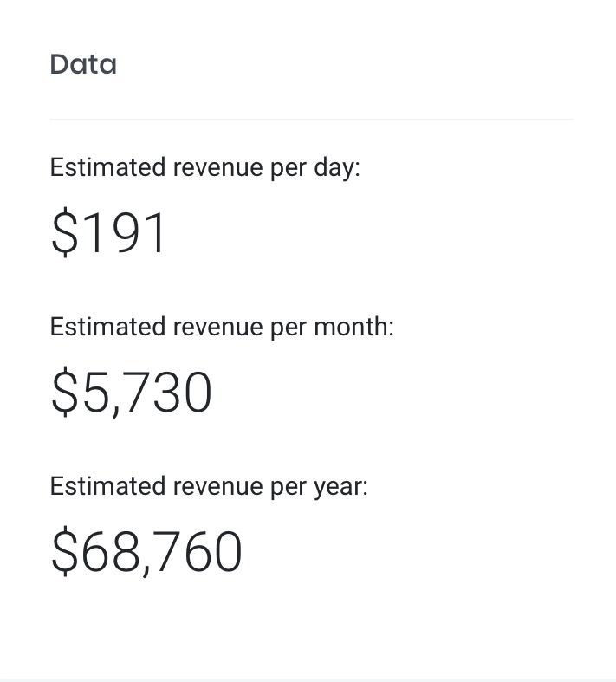The image size is (616, 682).
Task: Click the dollar sign before 191
Action: (x=63, y=233)
